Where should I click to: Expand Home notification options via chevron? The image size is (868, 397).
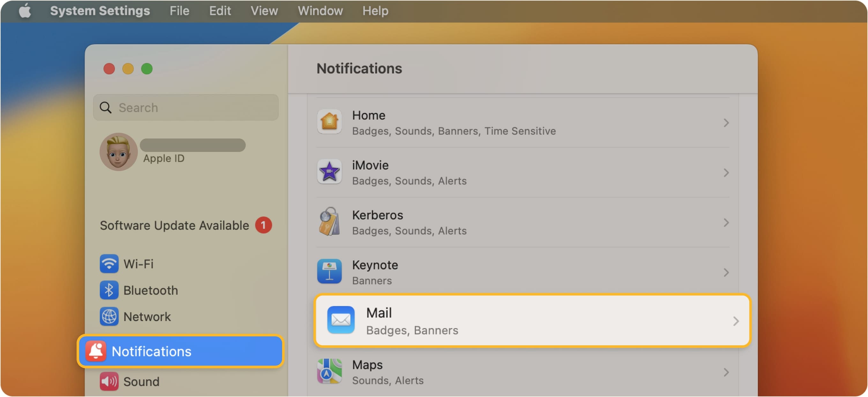[726, 123]
